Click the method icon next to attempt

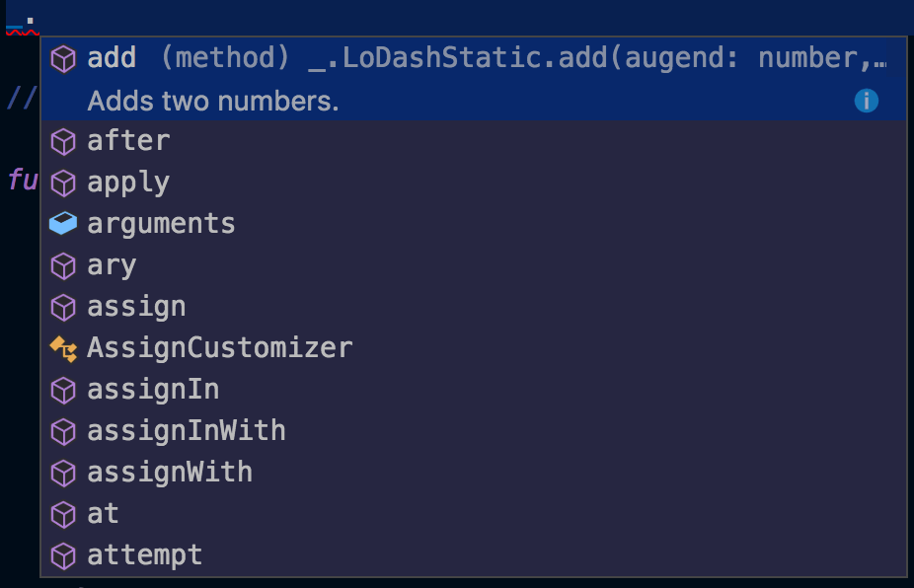[63, 555]
